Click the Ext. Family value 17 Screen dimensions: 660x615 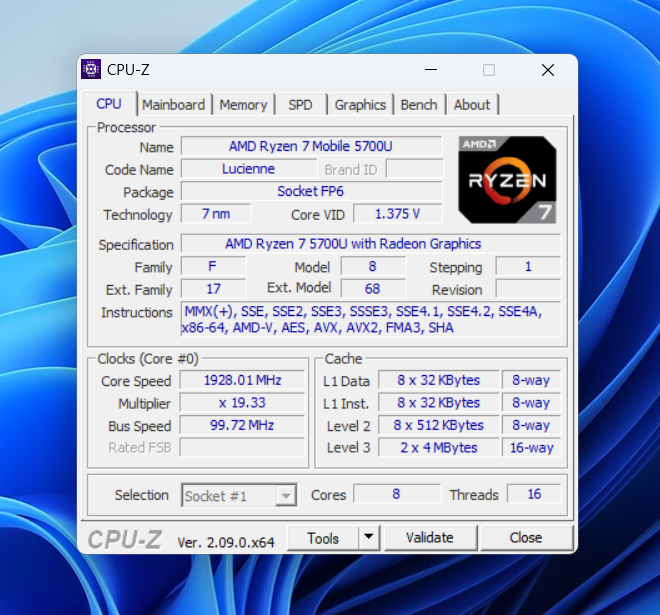213,289
